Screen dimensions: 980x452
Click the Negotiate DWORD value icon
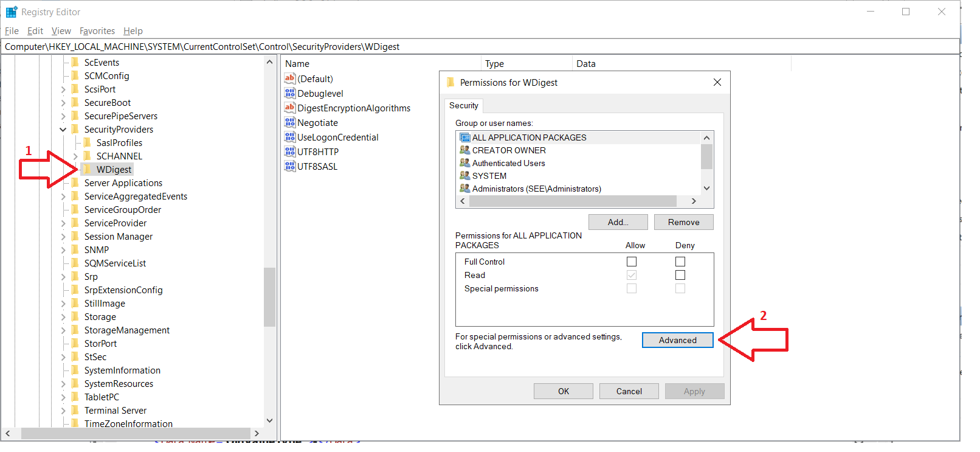click(x=290, y=122)
